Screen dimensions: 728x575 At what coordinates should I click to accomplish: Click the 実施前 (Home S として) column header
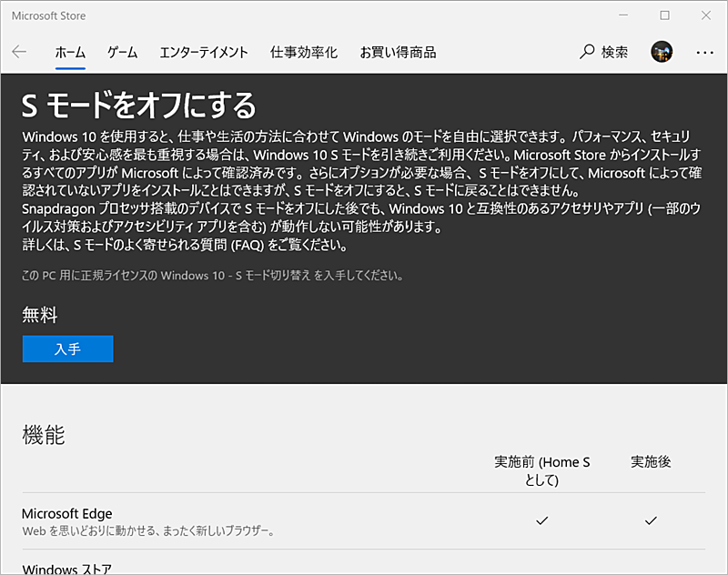pos(541,470)
